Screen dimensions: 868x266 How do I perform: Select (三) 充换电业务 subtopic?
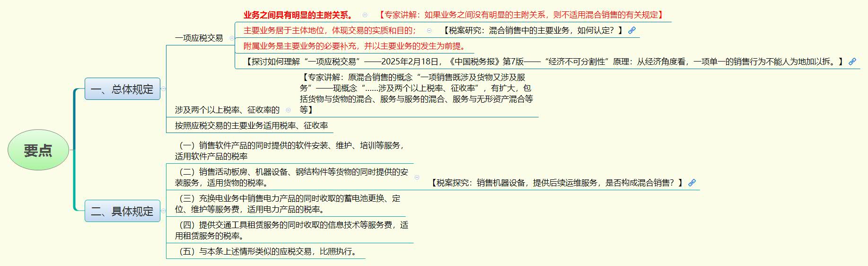click(288, 204)
